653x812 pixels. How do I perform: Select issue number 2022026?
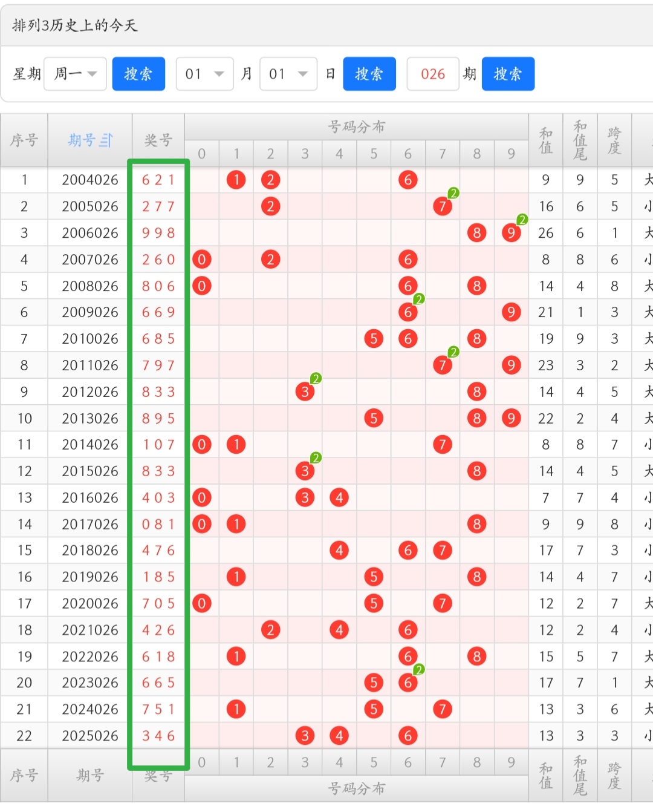[x=90, y=656]
